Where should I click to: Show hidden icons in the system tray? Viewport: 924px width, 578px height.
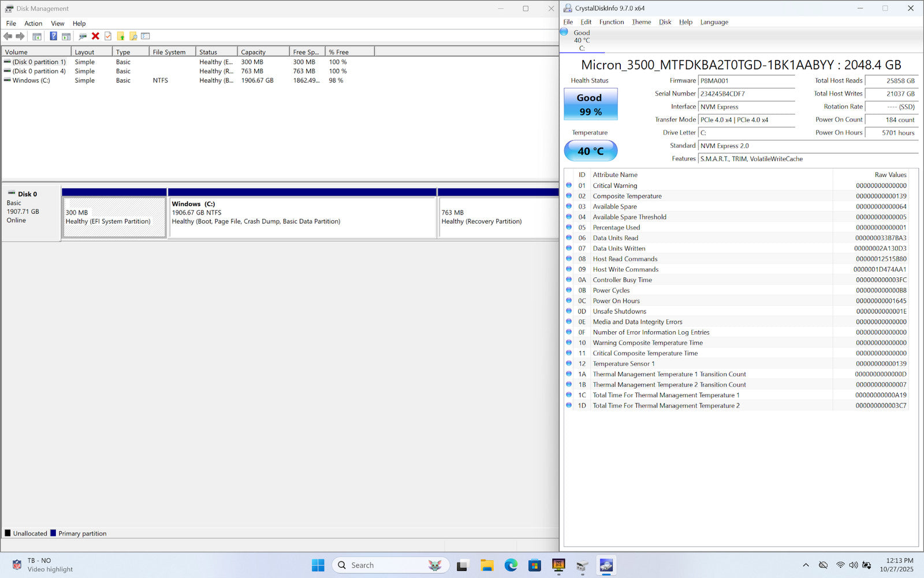point(806,565)
